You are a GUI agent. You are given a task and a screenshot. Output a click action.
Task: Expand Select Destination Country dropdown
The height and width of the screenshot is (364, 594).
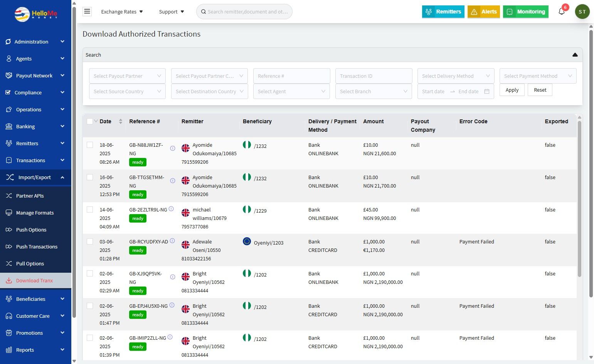click(x=209, y=92)
